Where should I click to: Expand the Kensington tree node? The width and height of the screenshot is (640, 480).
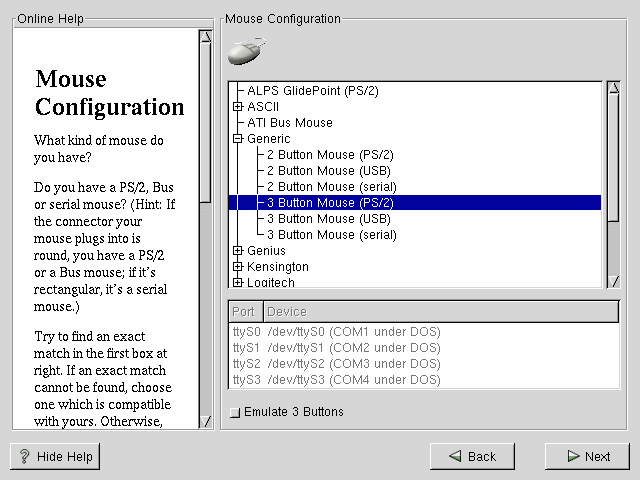tap(237, 267)
